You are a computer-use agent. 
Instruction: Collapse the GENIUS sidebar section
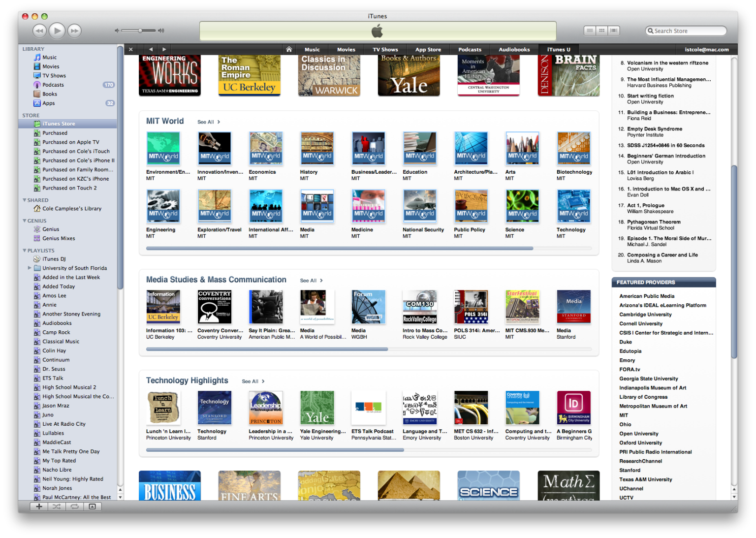(25, 221)
